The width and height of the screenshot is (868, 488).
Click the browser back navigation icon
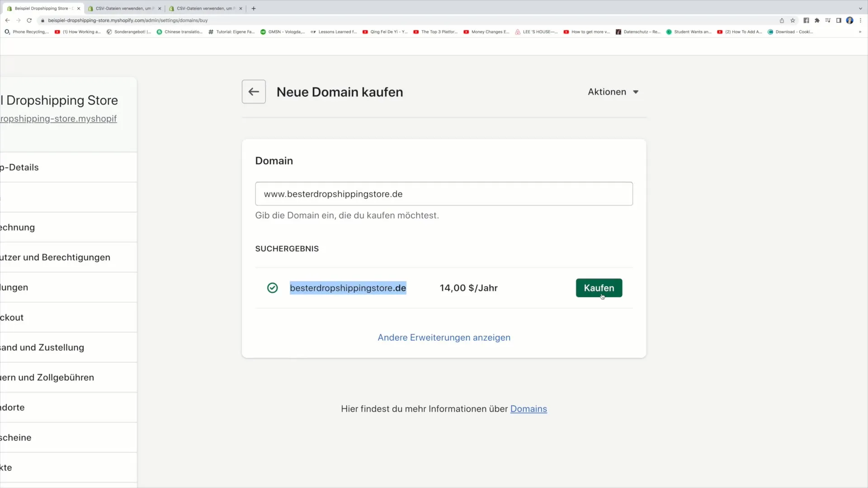[8, 20]
